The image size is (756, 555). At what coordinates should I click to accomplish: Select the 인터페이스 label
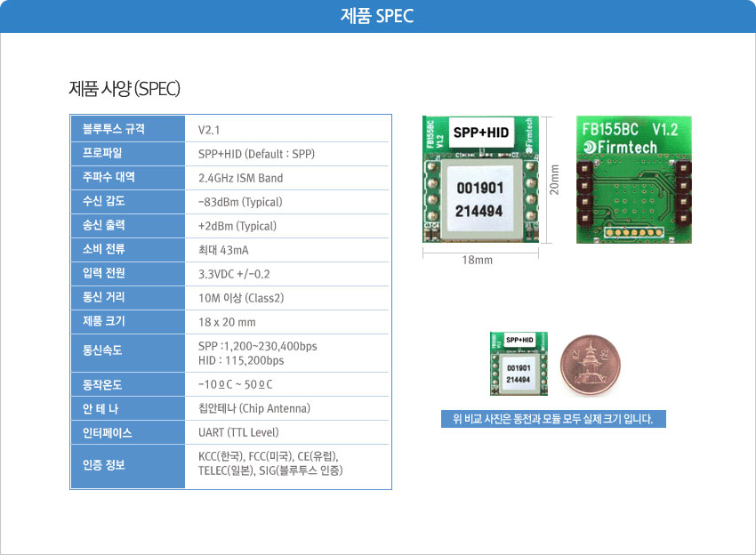pos(107,433)
